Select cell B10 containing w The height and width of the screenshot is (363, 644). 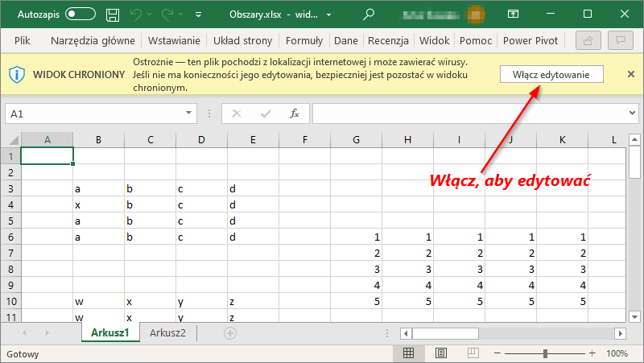98,301
